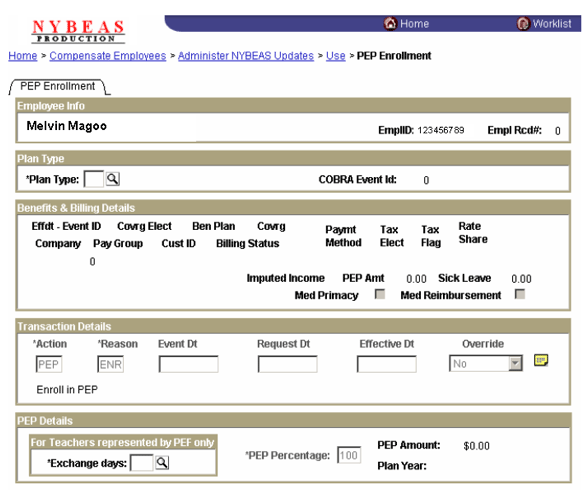Open Compensate Employees breadcrumb link
The height and width of the screenshot is (492, 586).
(x=108, y=56)
